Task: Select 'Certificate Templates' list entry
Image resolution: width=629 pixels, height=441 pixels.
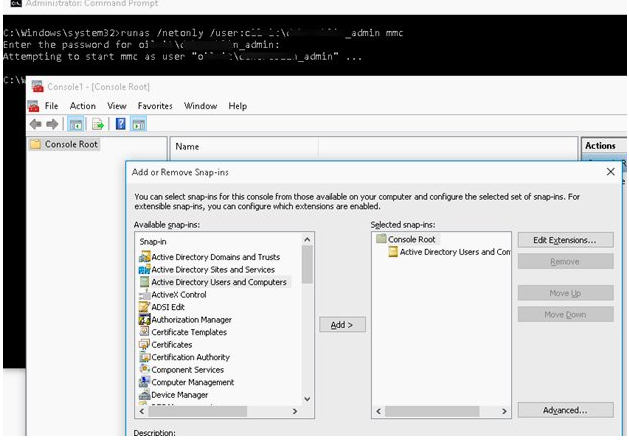Action: (189, 332)
